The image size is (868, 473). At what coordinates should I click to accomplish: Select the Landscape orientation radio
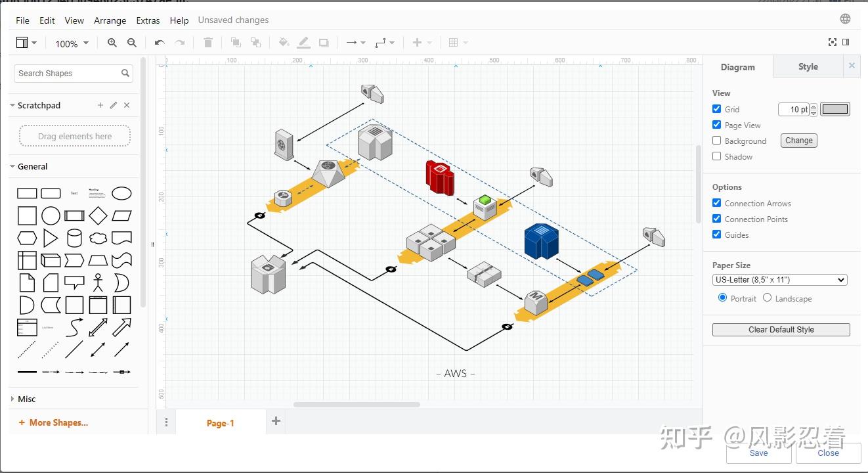pyautogui.click(x=767, y=298)
